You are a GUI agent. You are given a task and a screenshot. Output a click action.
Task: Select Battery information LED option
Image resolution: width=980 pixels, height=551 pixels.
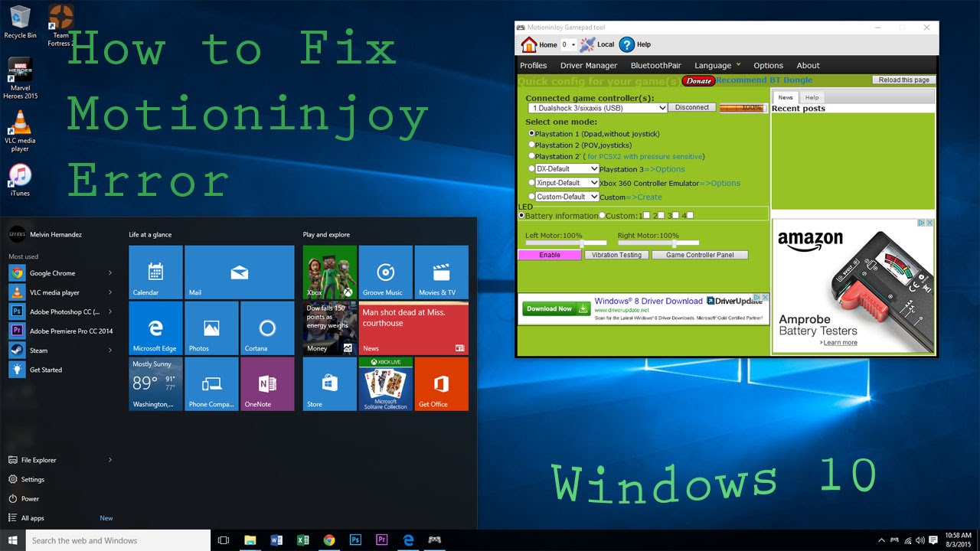pos(522,215)
